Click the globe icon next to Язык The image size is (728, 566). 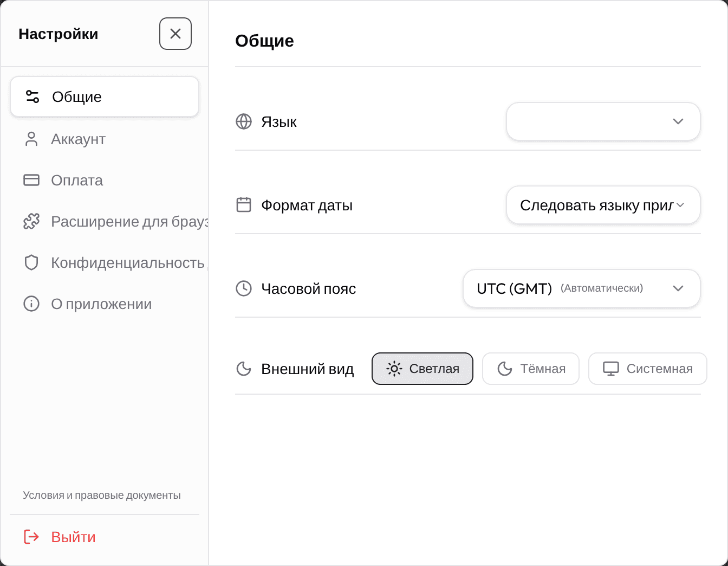tap(244, 121)
